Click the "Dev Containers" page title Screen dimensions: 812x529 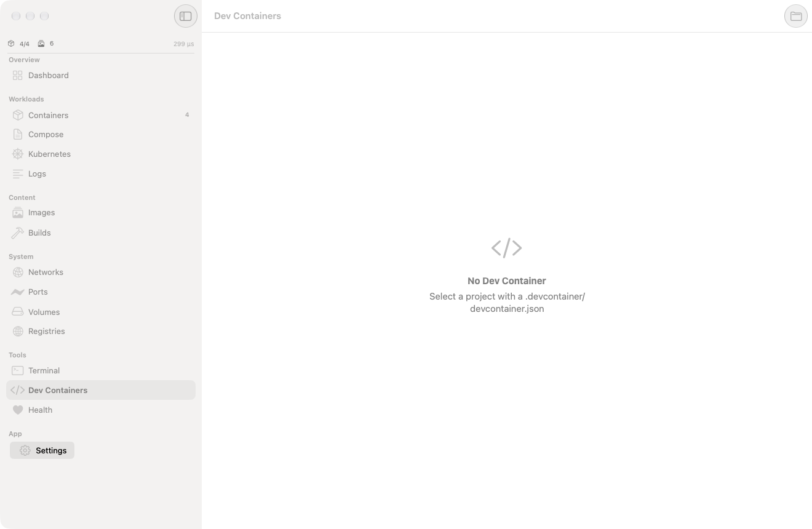tap(247, 16)
